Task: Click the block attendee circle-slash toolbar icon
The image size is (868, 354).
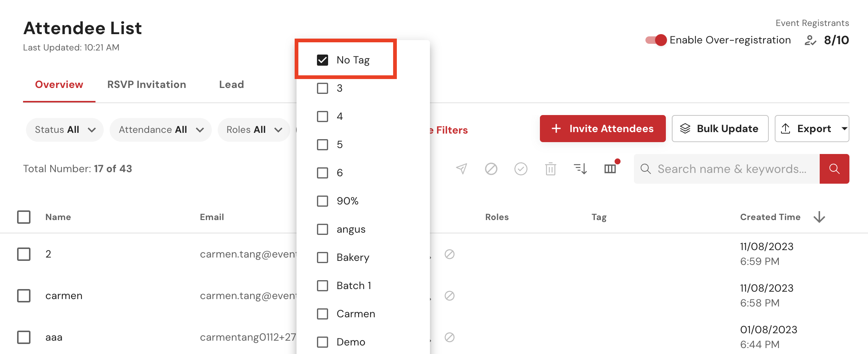Action: (x=491, y=169)
